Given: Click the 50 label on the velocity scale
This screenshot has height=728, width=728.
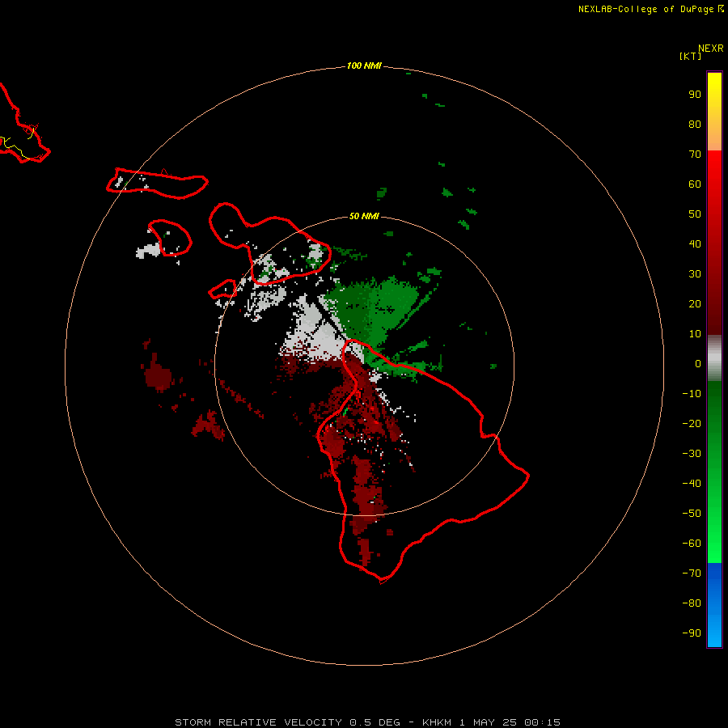Looking at the screenshot, I should coord(695,214).
